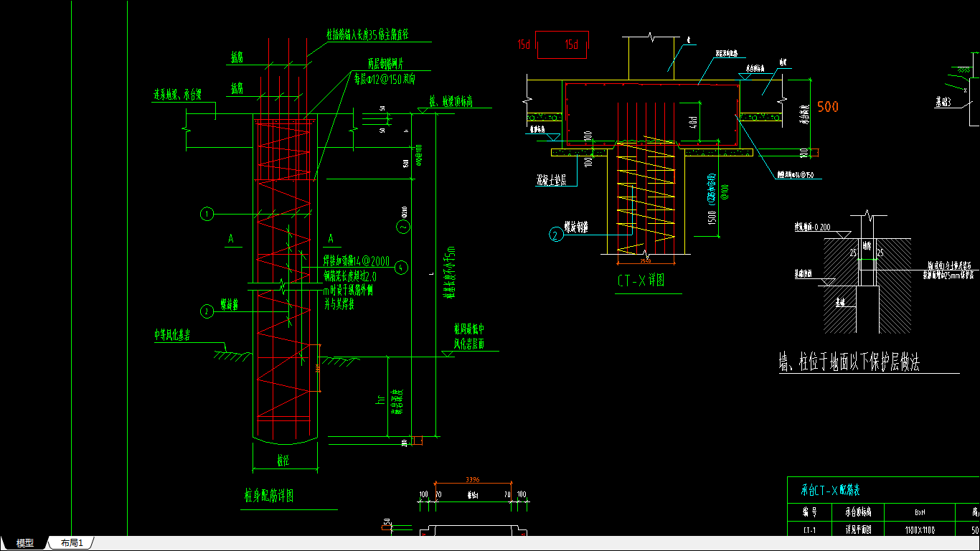Click the 连系地梁、承台梁 label

coord(176,94)
